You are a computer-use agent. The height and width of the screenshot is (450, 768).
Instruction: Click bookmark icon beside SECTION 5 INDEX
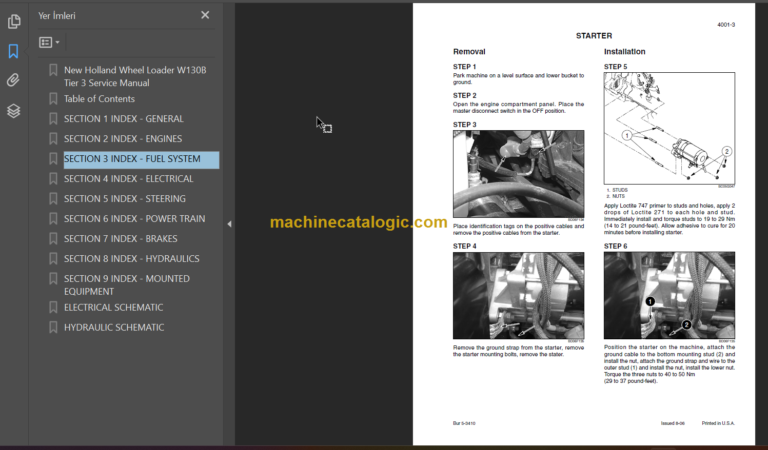click(x=53, y=199)
